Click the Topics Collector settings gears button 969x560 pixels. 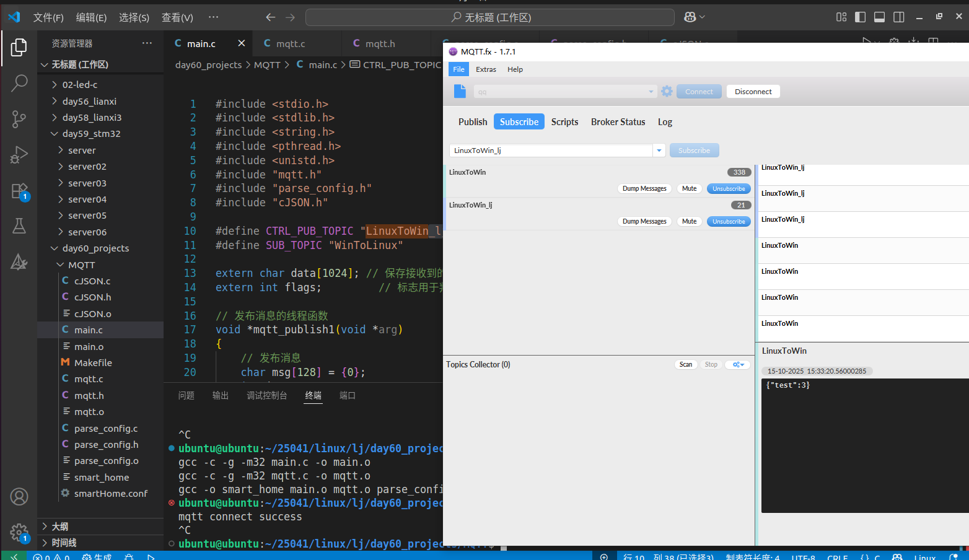[x=738, y=365]
